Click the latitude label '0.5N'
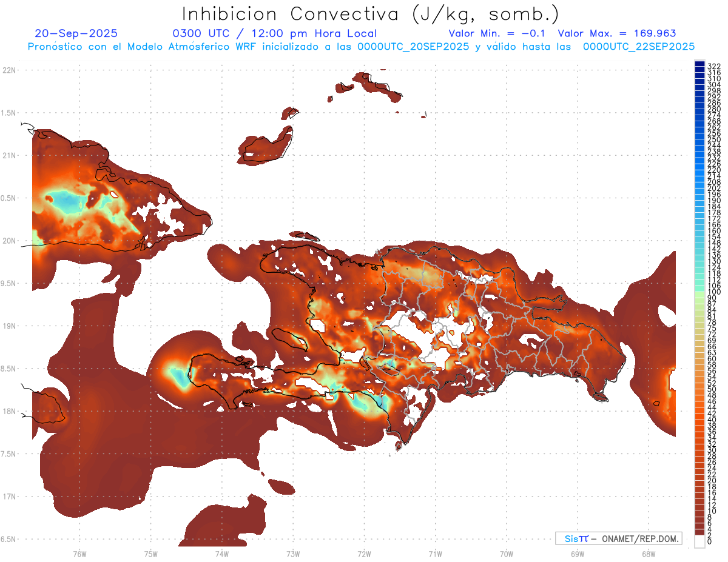The height and width of the screenshot is (562, 728). click(8, 198)
